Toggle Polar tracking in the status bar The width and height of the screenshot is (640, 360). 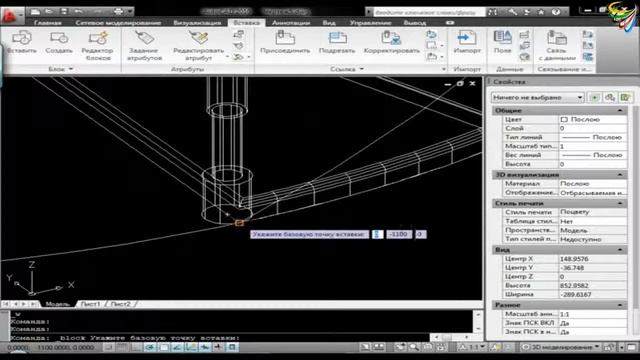(x=150, y=347)
